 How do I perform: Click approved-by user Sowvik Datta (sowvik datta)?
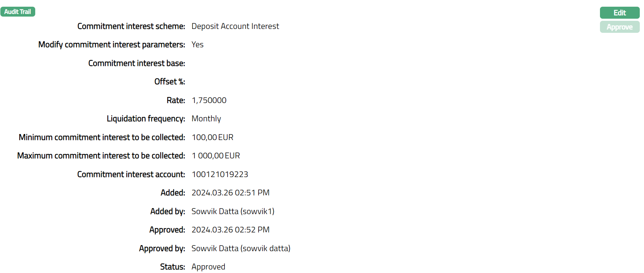click(241, 249)
